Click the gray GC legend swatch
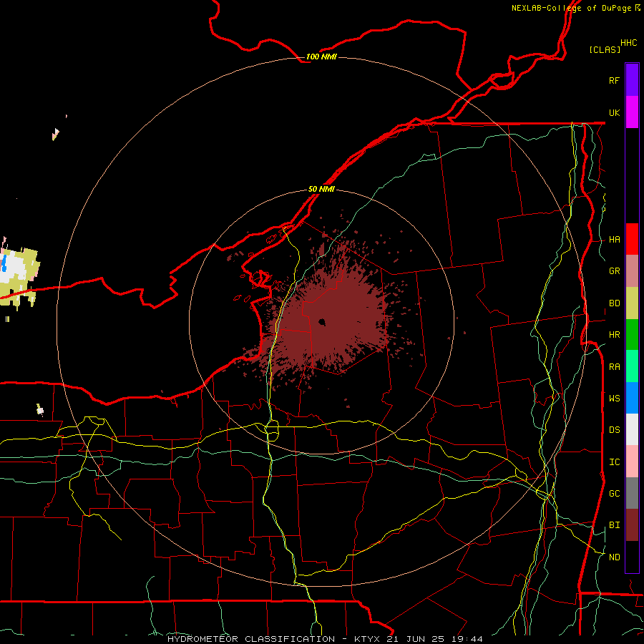Screen dimensions: 644x644 pos(632,493)
